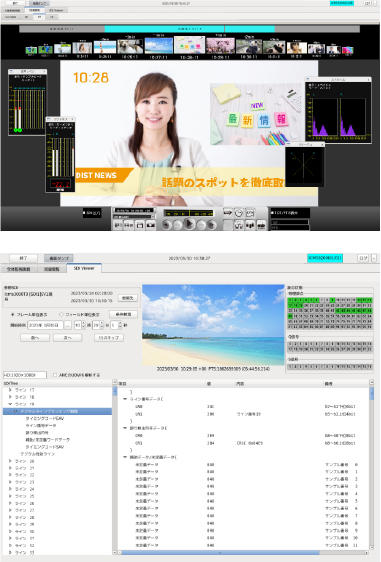The height and width of the screenshot is (562, 381).
Task: Select the フレーム単位表示 radio button
Action: [x=13, y=314]
